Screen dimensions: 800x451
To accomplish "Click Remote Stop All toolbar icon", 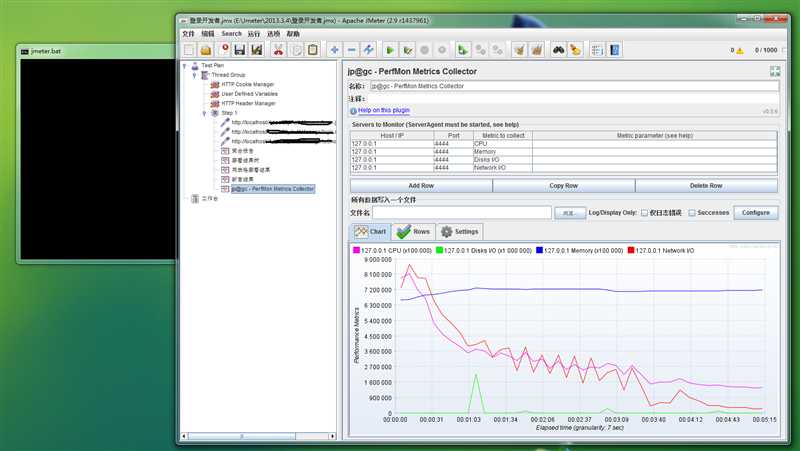I will pyautogui.click(x=480, y=50).
